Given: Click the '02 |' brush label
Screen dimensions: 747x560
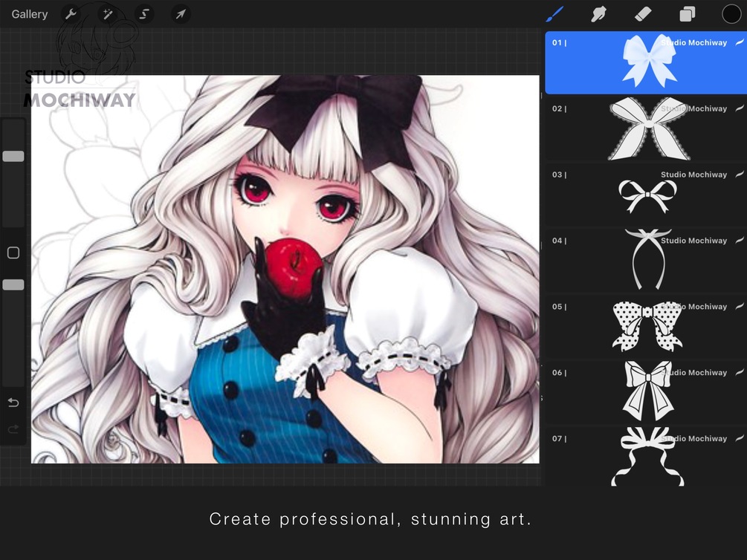Looking at the screenshot, I should point(559,108).
